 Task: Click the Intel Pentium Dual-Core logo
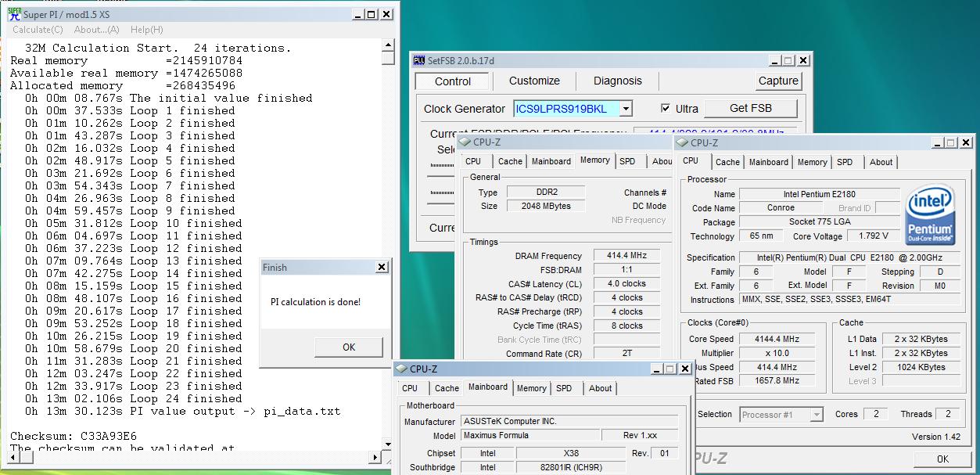pyautogui.click(x=931, y=216)
